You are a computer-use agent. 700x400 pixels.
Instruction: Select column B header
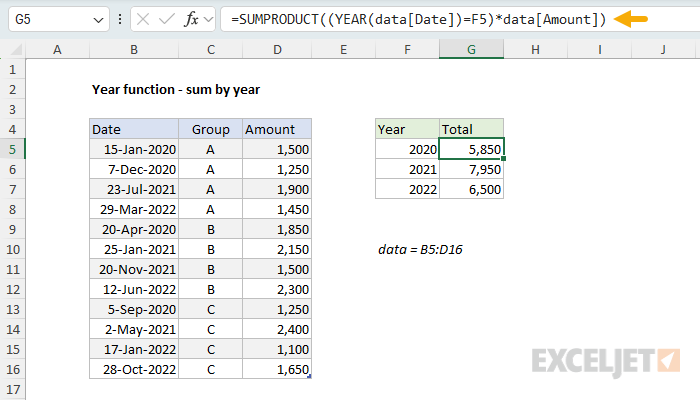(134, 49)
